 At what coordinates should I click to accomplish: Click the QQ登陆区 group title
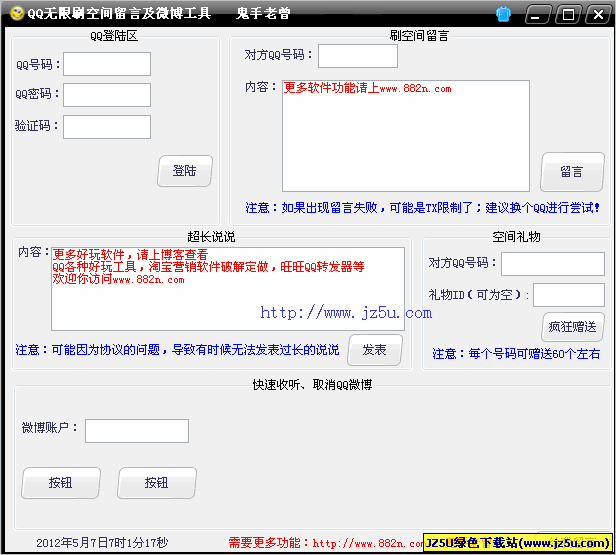click(114, 36)
